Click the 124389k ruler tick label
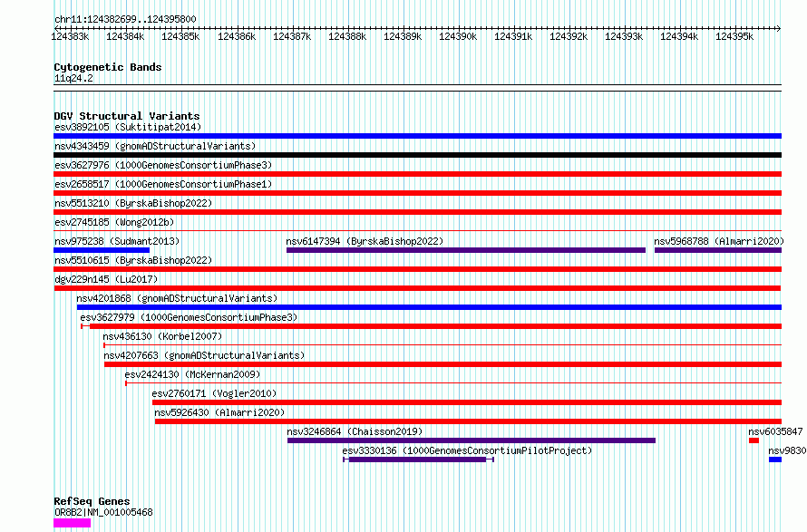807x532 pixels. 403,36
